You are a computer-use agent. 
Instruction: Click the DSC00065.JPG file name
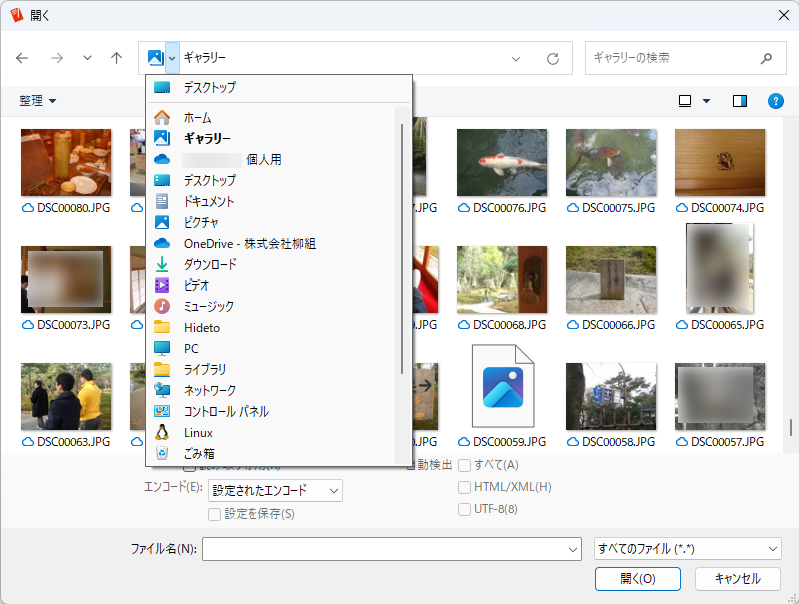click(x=727, y=325)
